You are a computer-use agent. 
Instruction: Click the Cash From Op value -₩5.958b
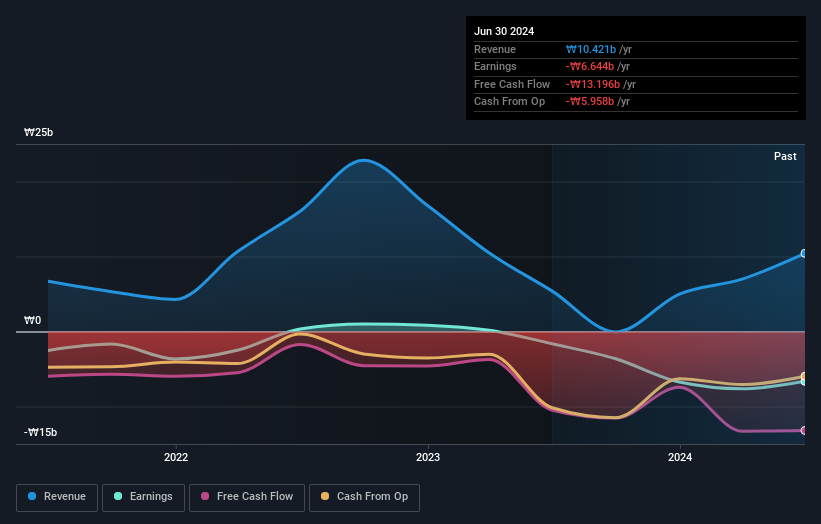click(590, 102)
